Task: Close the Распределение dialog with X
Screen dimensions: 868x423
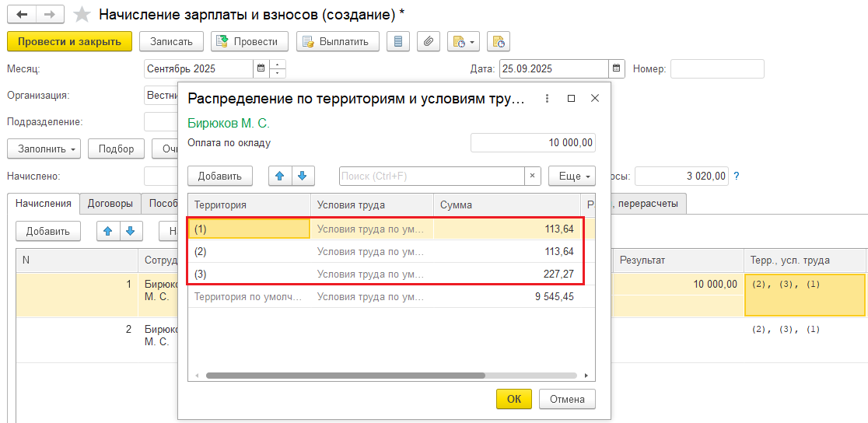Action: (595, 99)
